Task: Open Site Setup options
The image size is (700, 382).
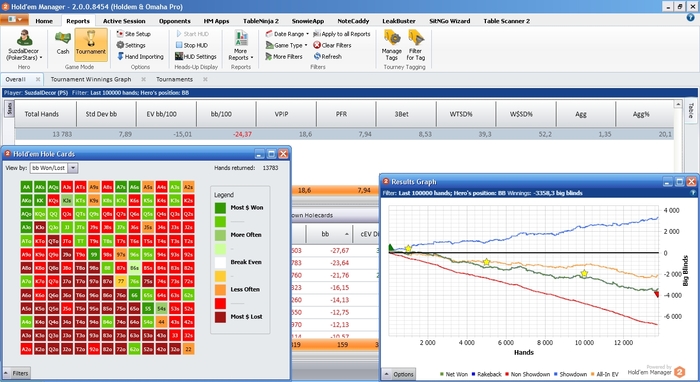Action: pyautogui.click(x=133, y=34)
